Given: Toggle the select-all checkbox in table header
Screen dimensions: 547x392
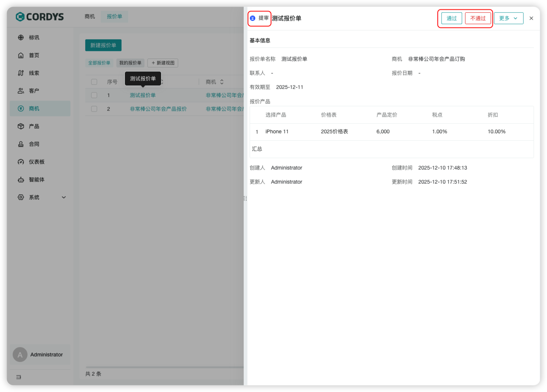Looking at the screenshot, I should pos(94,82).
